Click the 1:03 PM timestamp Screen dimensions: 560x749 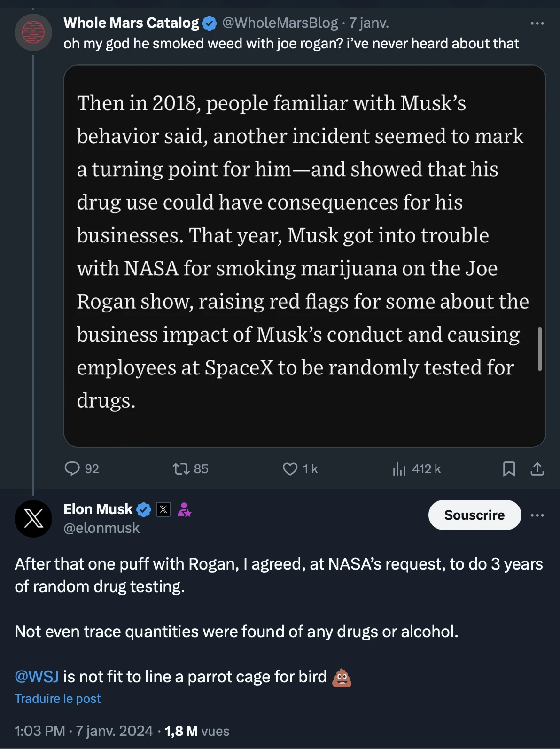click(x=40, y=731)
